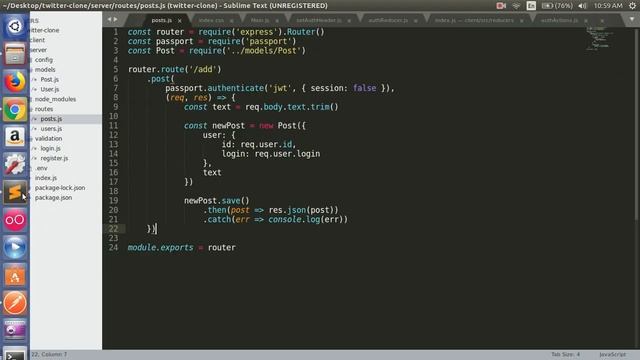Launch Firefox from the dock
This screenshot has width=640, height=360.
click(x=15, y=82)
